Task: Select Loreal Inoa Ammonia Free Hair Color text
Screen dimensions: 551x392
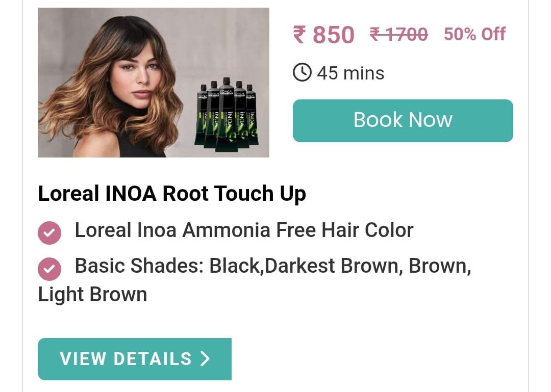Action: pyautogui.click(x=244, y=230)
